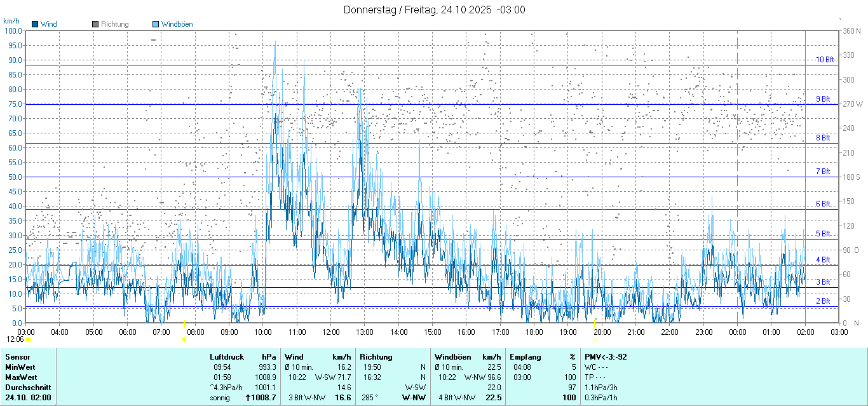The height and width of the screenshot is (406, 868).
Task: Toggle the light blue Windböen legend box
Action: [x=156, y=24]
